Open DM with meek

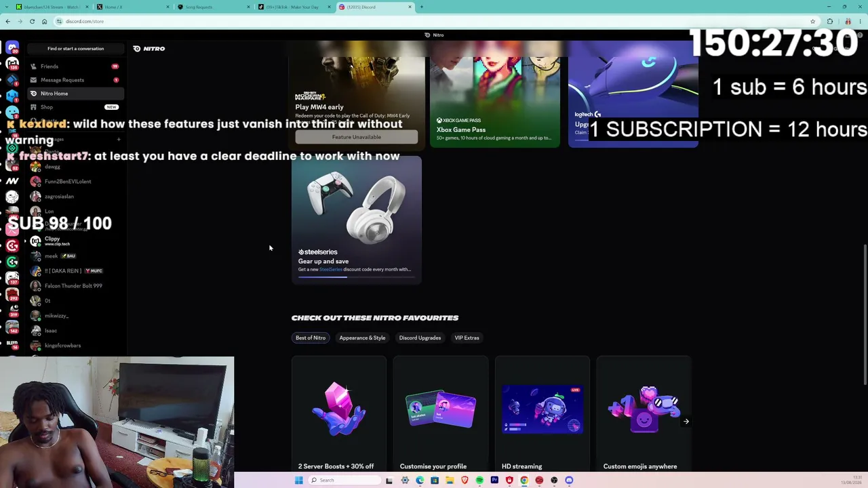coord(75,256)
